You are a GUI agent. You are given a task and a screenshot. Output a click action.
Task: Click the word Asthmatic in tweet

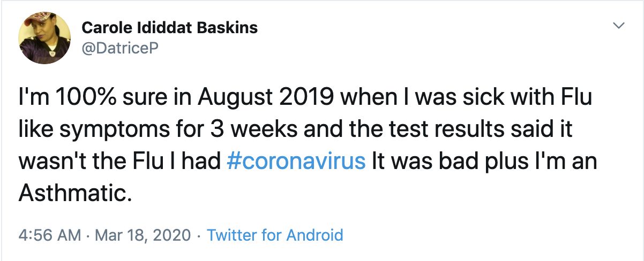(74, 191)
